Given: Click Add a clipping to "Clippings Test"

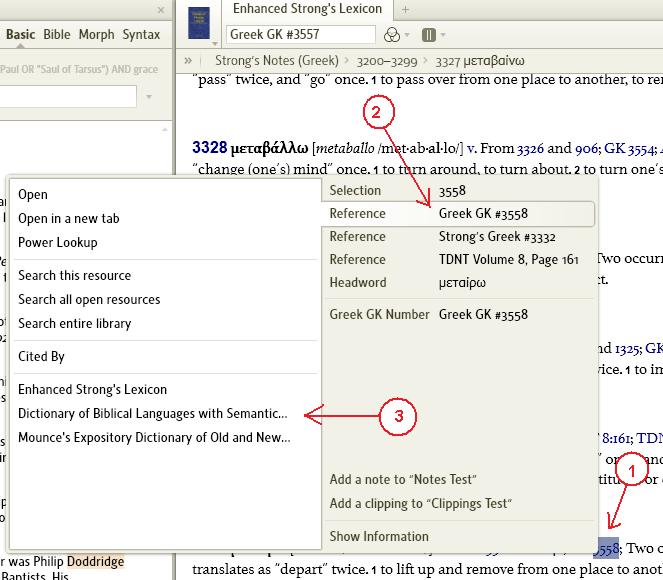Looking at the screenshot, I should pos(421,504).
